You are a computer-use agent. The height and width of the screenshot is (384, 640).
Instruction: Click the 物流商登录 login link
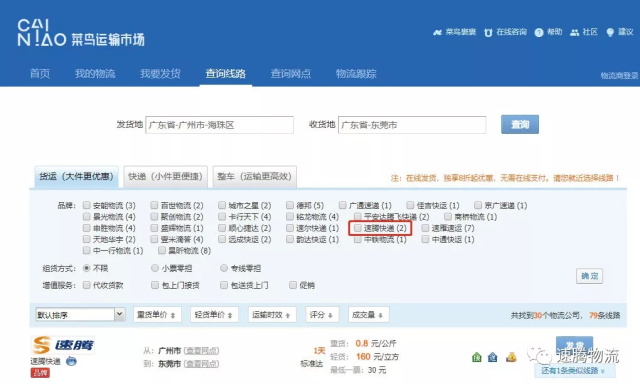pos(620,75)
